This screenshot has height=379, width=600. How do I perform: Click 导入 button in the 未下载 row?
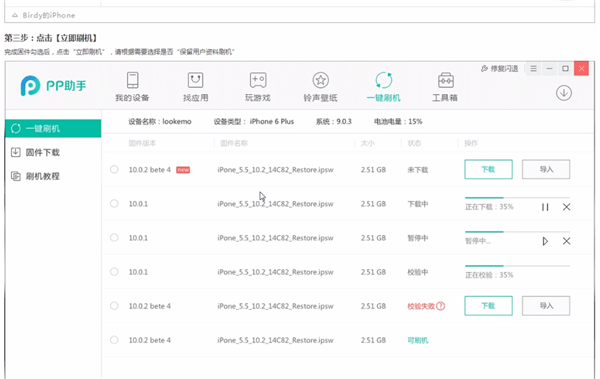[x=546, y=169]
